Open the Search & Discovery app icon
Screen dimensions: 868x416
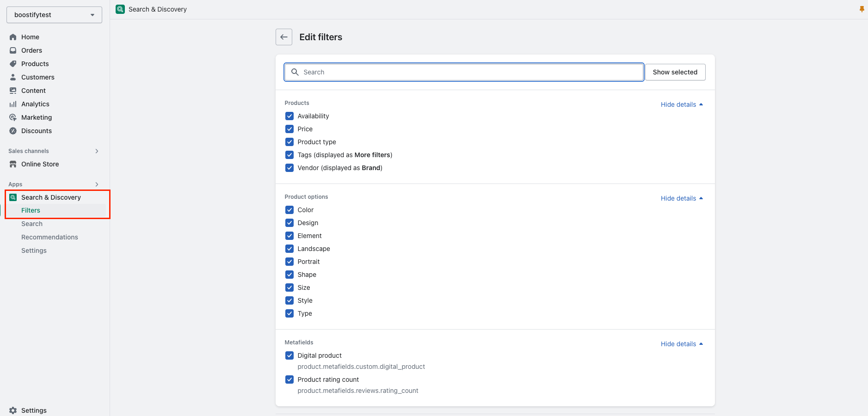pos(14,197)
